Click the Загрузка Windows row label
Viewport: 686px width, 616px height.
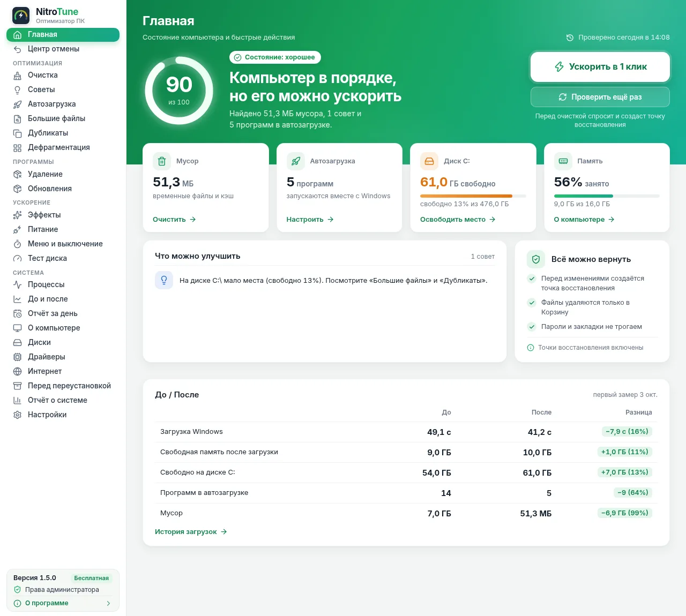[x=191, y=432]
